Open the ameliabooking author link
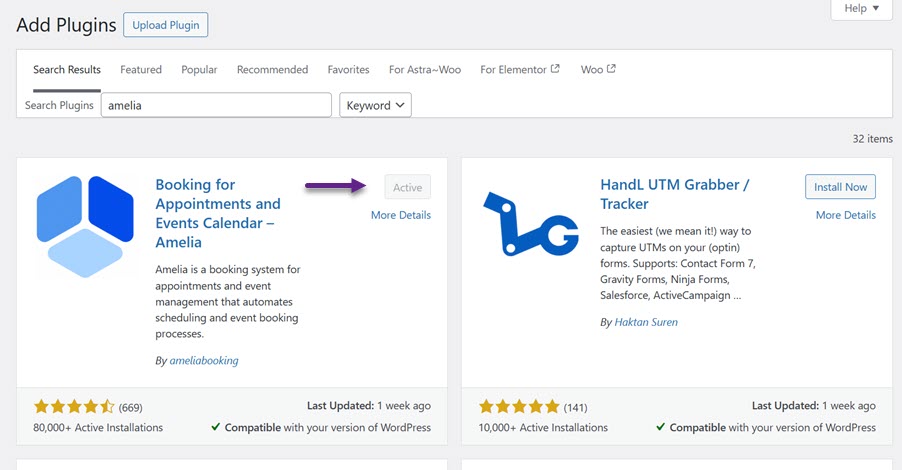Image resolution: width=902 pixels, height=470 pixels. [x=204, y=361]
